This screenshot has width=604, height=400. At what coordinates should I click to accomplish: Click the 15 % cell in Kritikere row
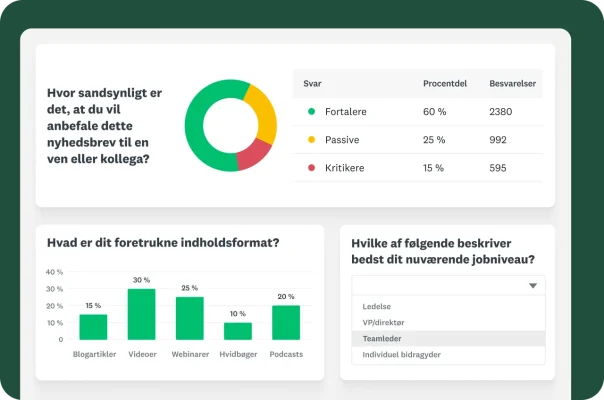pyautogui.click(x=433, y=168)
